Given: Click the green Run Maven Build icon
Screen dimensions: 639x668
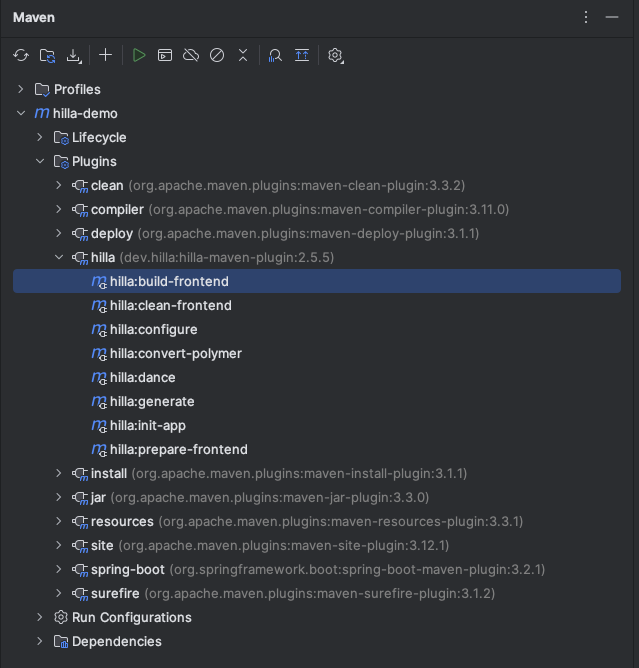Looking at the screenshot, I should (139, 55).
